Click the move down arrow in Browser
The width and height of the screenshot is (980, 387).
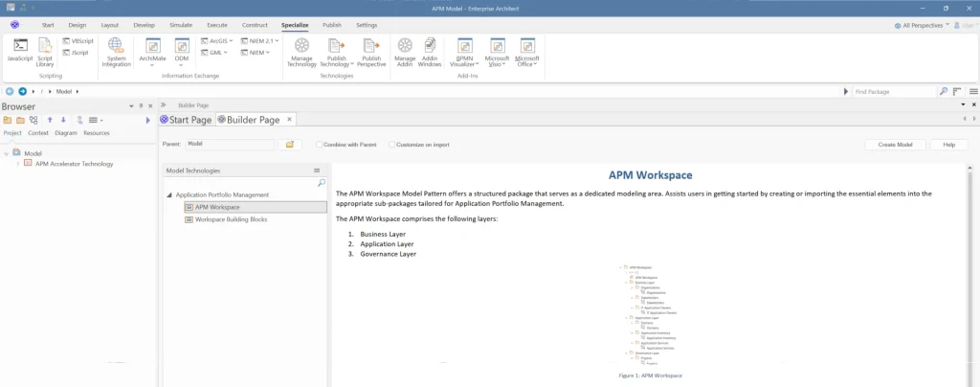(x=63, y=120)
